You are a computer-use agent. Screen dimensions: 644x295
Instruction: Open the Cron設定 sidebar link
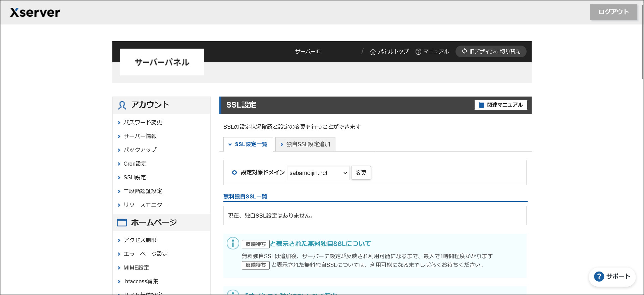(x=135, y=164)
